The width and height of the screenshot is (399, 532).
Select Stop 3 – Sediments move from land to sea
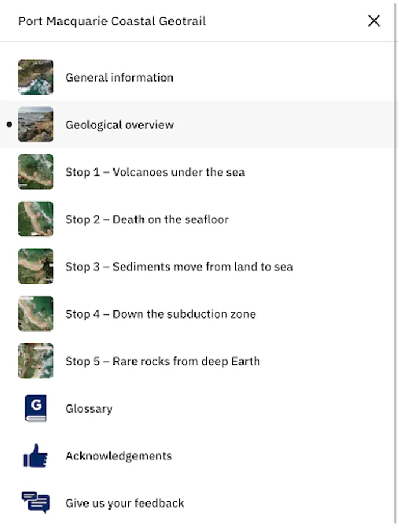click(179, 267)
